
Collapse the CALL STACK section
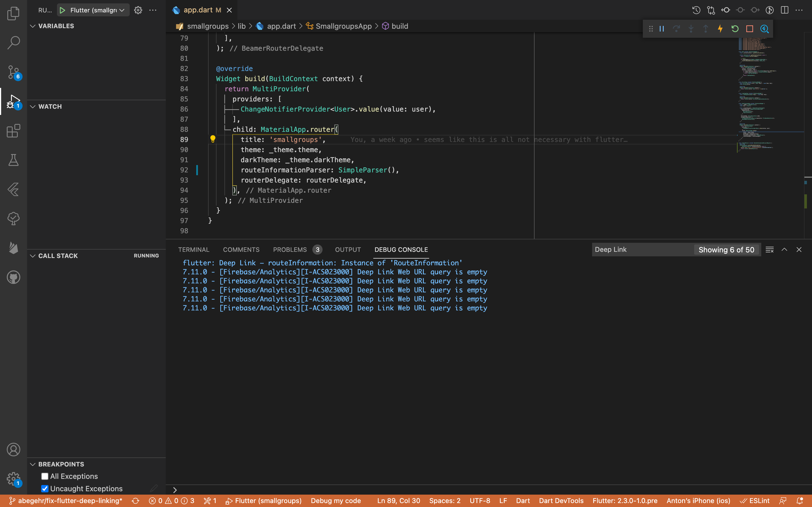pos(58,256)
